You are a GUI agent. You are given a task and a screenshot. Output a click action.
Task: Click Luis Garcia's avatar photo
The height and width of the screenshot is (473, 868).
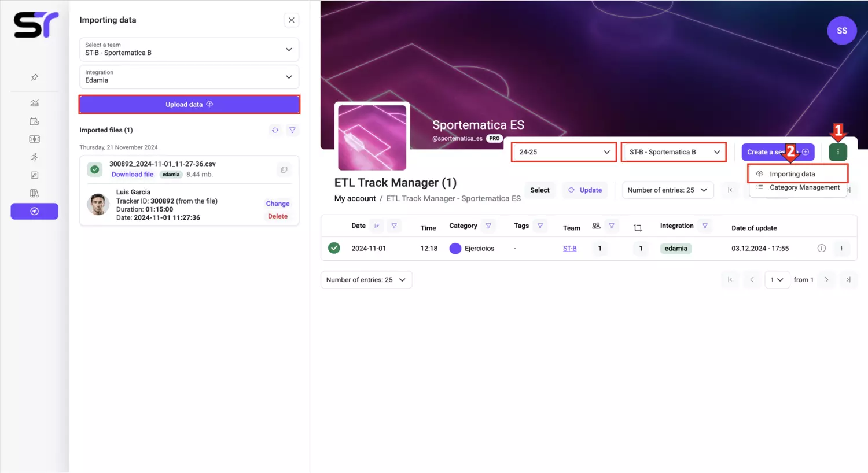(x=98, y=204)
